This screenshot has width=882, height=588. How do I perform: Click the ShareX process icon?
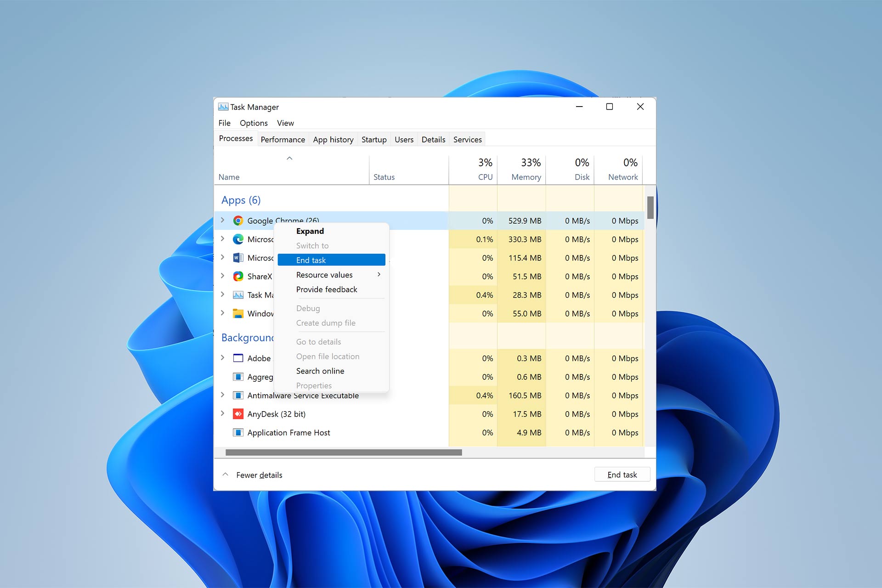[238, 277]
